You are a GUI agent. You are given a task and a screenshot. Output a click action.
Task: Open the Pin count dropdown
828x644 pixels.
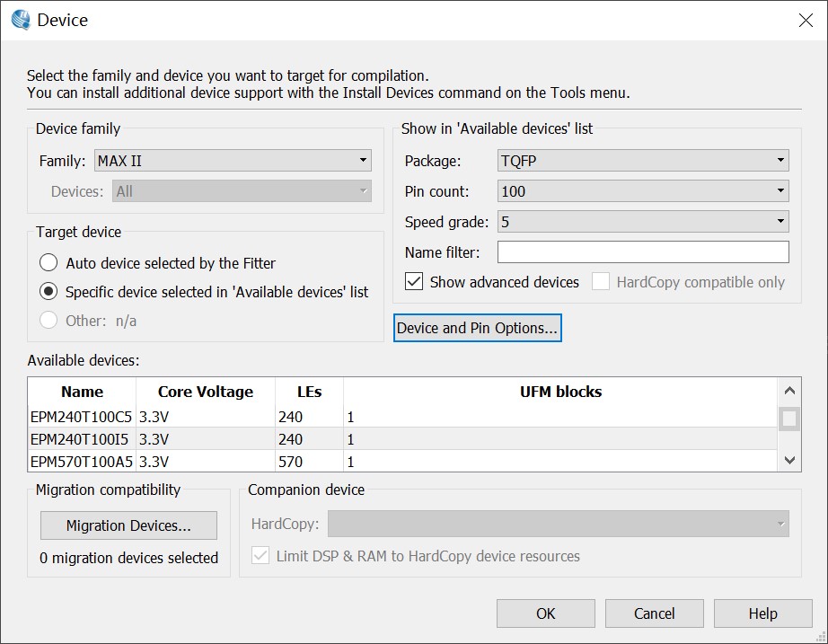(x=642, y=191)
